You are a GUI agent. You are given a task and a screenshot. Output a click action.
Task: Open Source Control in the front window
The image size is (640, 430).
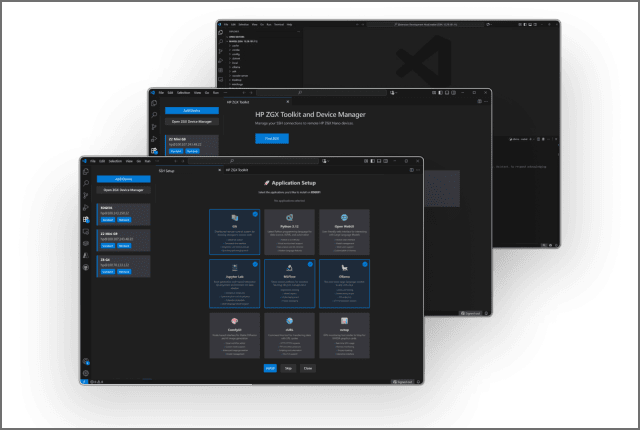[87, 196]
